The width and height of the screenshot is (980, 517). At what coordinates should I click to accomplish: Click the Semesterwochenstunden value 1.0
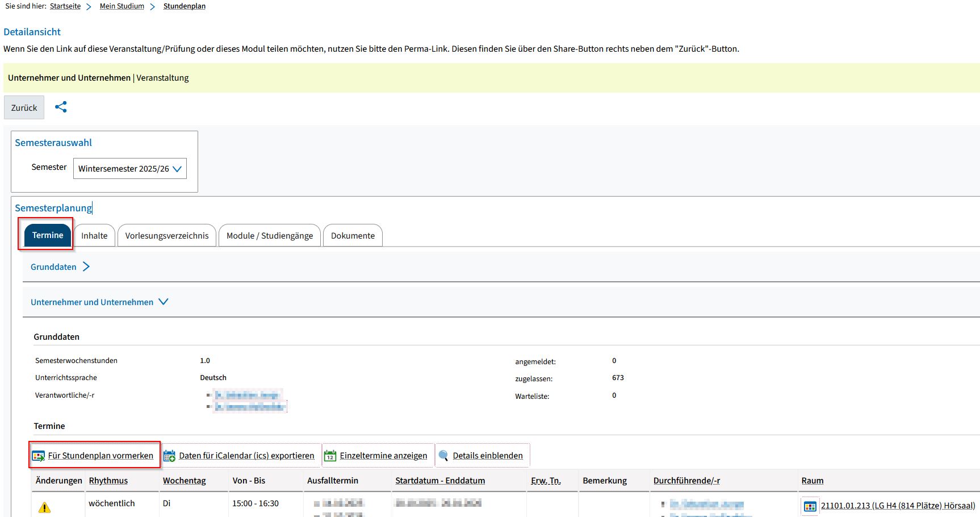[205, 361]
